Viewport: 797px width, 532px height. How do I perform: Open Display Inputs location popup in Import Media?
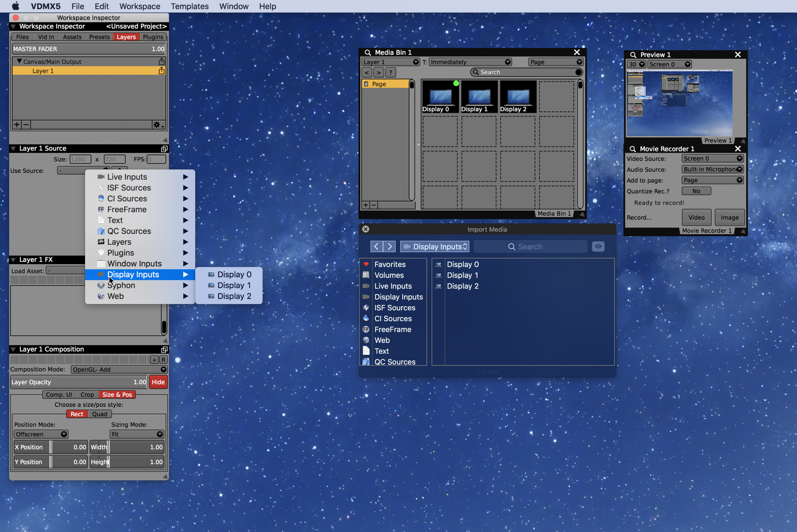(x=435, y=247)
